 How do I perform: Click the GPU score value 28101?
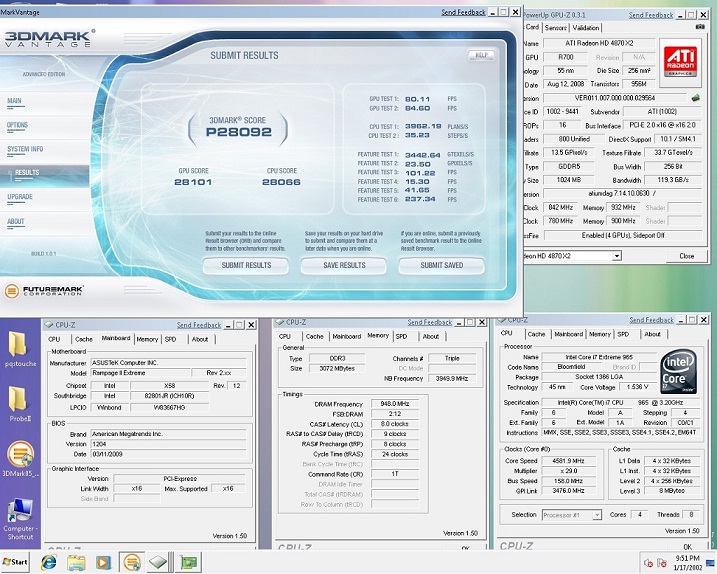[193, 182]
